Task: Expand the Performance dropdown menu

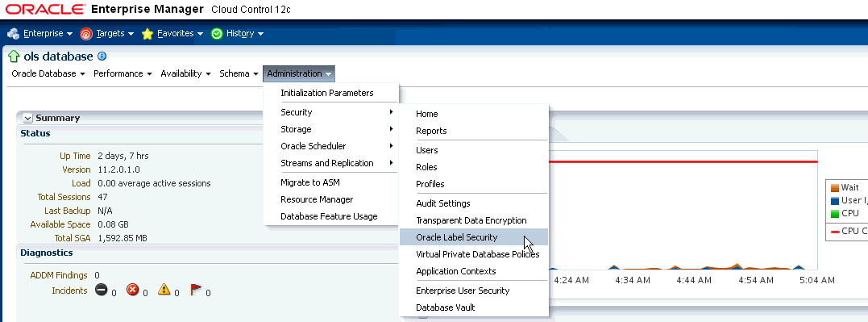Action: click(123, 73)
